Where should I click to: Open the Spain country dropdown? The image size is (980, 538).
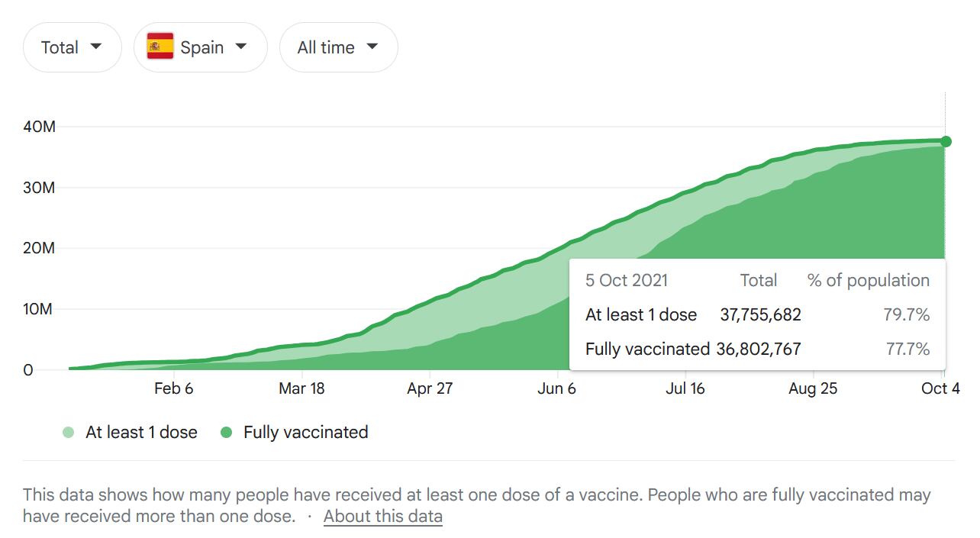tap(200, 47)
